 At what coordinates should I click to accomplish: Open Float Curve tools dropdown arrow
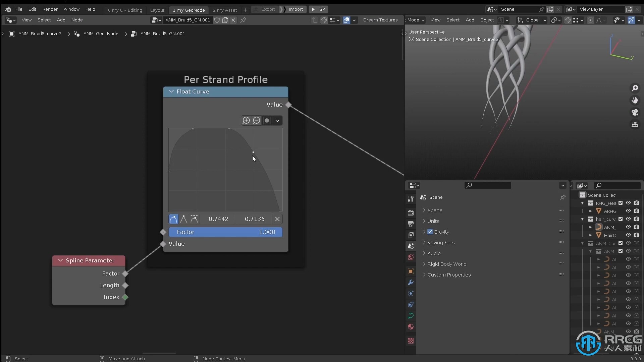[277, 120]
